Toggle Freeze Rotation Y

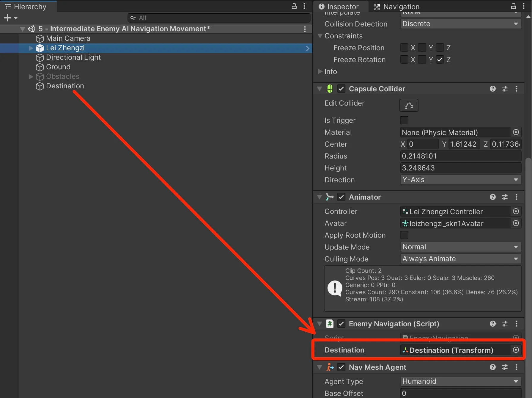click(x=422, y=59)
